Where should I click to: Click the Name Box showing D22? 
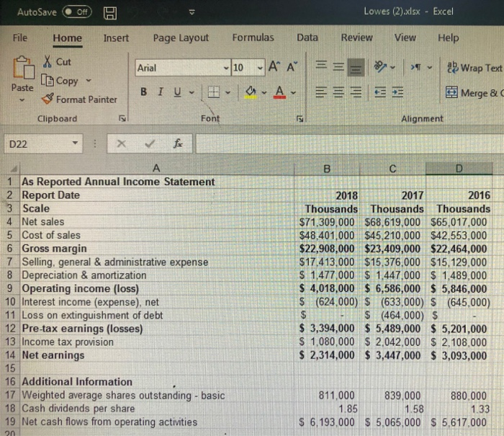click(37, 143)
